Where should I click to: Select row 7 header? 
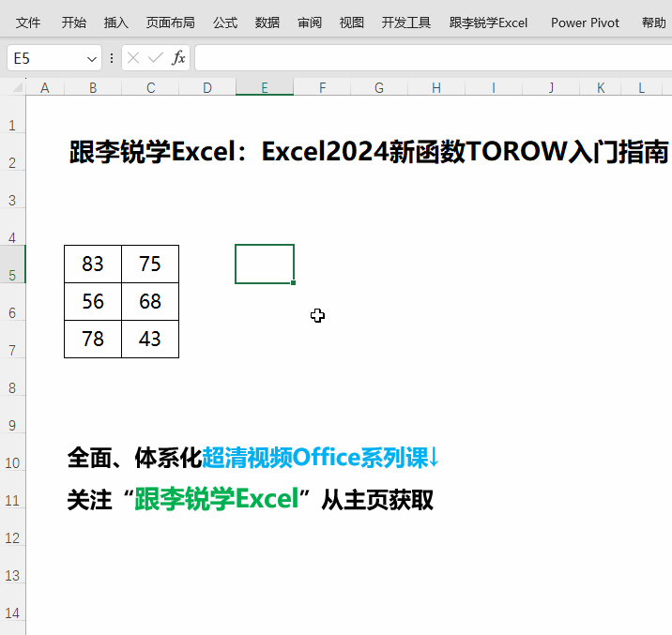(x=12, y=340)
